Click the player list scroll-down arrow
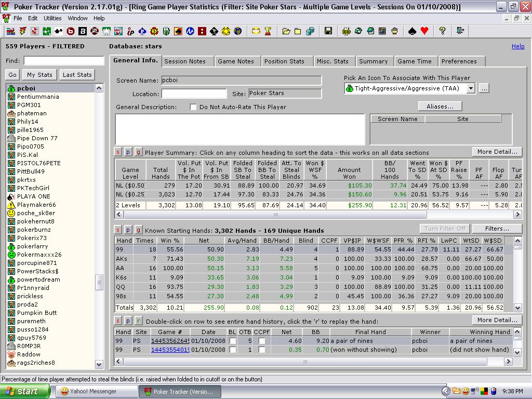The width and height of the screenshot is (532, 399). (99, 365)
